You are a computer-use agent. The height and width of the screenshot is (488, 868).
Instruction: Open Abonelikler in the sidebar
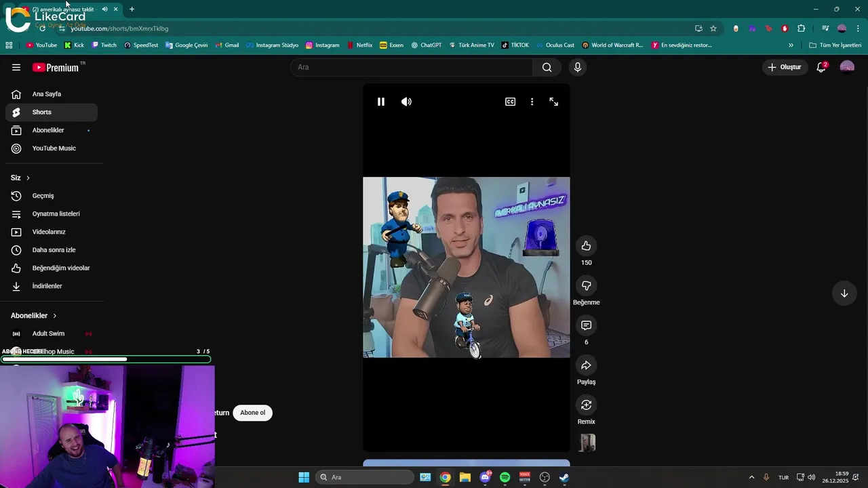(52, 130)
